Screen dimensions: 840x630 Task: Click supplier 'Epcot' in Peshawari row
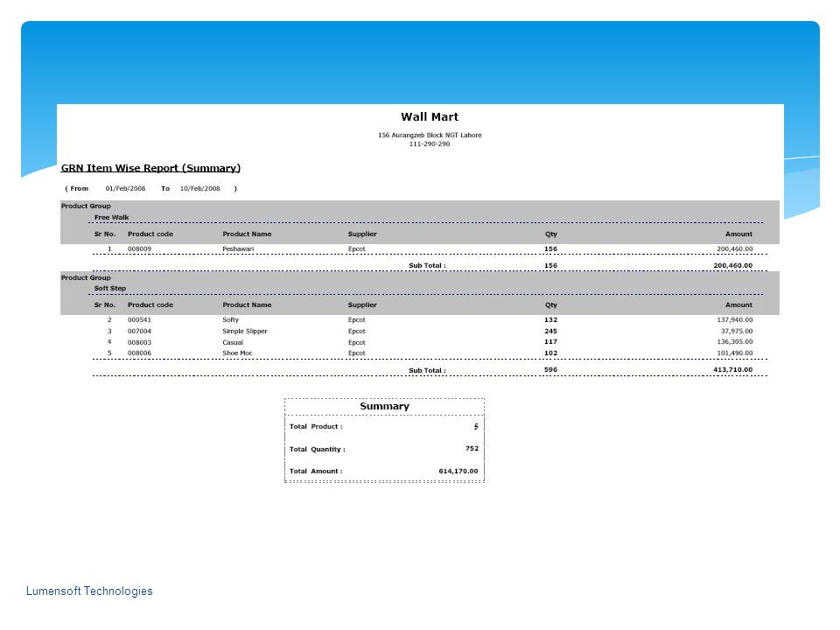tap(356, 249)
